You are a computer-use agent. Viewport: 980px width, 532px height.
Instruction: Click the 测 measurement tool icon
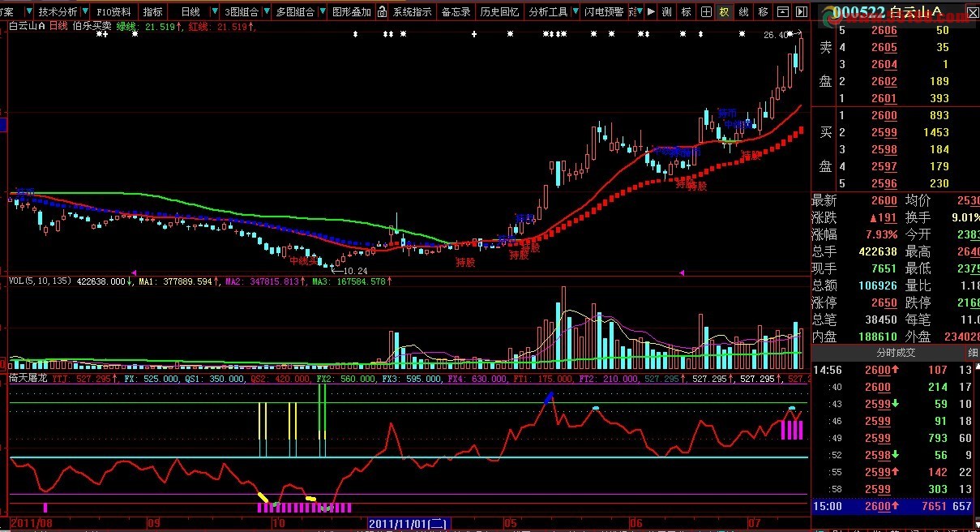666,12
